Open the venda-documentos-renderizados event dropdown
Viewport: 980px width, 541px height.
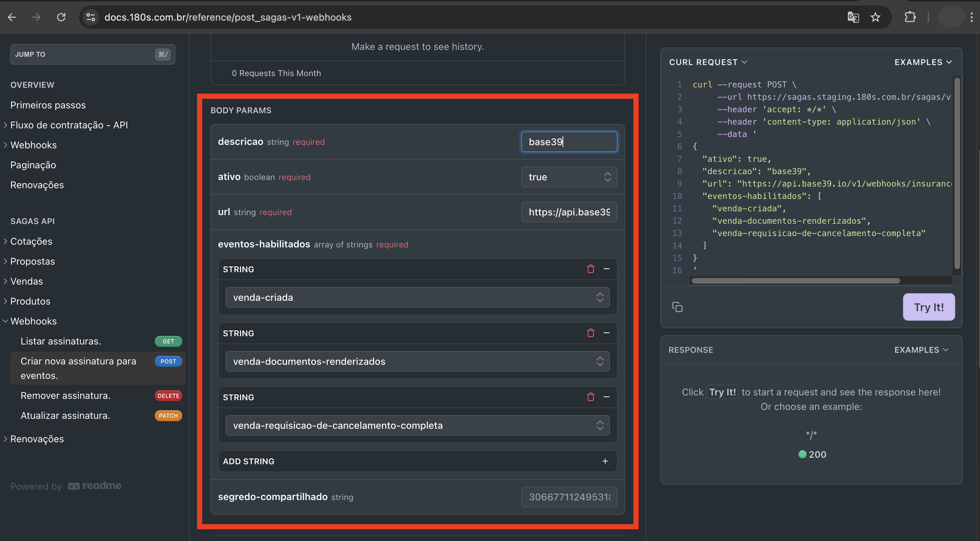(417, 361)
